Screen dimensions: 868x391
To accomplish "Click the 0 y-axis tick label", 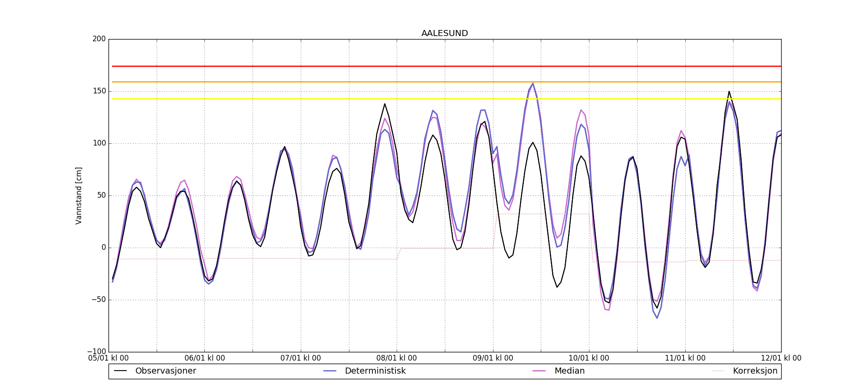I will coord(103,248).
